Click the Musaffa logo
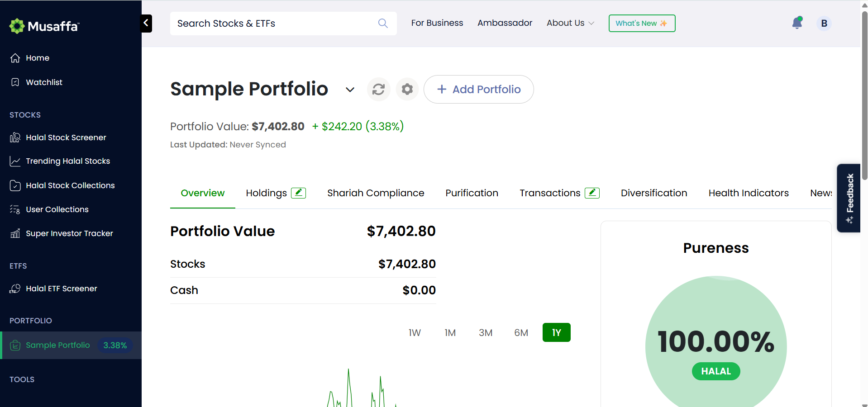Screen dimensions: 868x407 point(44,26)
